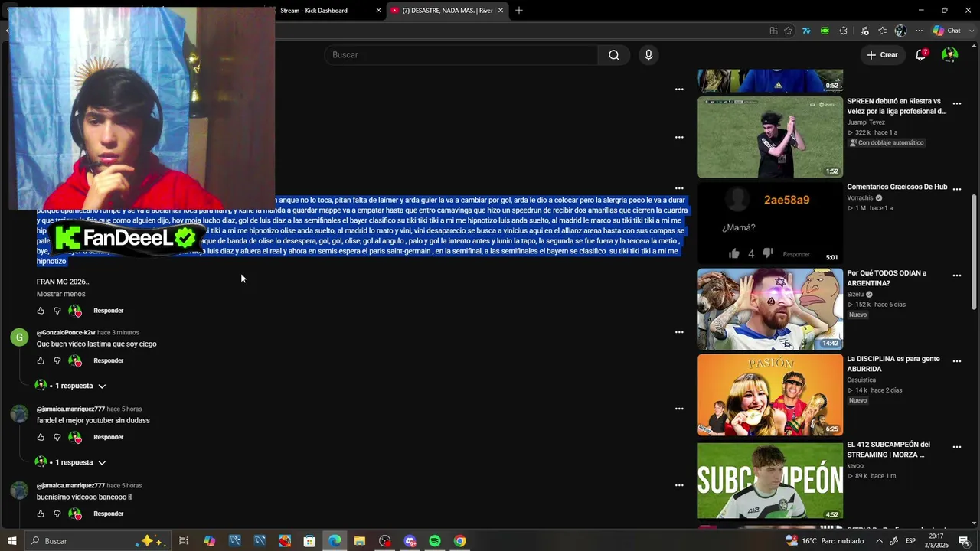
Task: Visit the Juampi Tevez channel
Action: click(866, 122)
